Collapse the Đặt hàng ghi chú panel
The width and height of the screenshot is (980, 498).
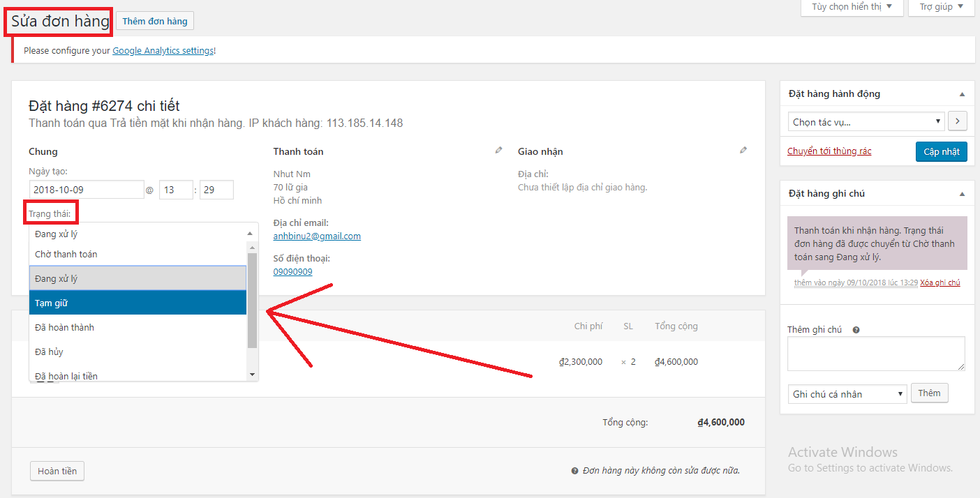coord(962,194)
